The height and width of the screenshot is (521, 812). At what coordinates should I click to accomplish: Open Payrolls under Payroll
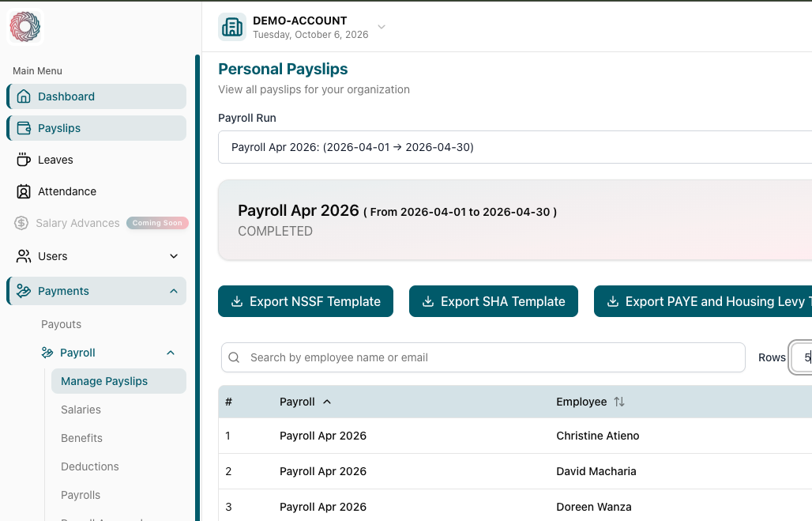point(81,495)
